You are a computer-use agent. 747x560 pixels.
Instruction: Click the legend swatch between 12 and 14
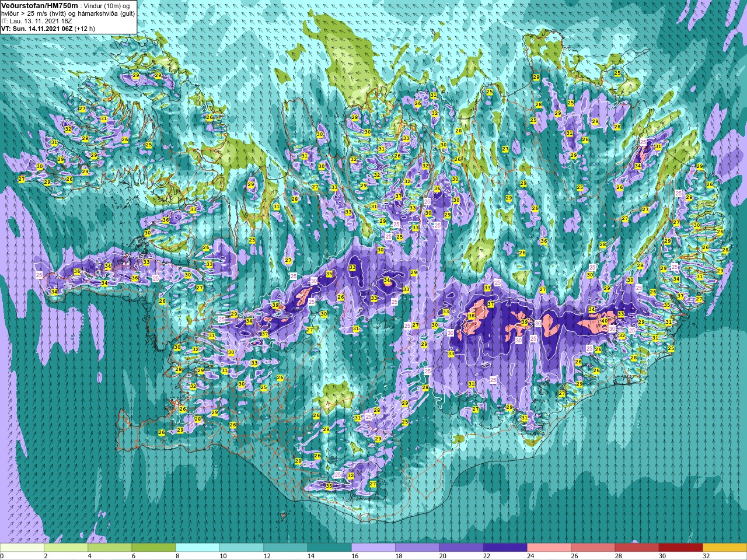point(285,548)
